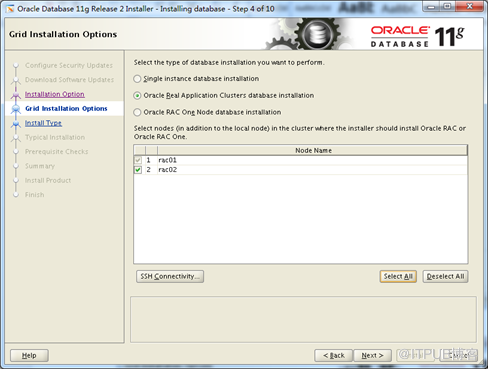The height and width of the screenshot is (369, 488).
Task: Click the rac01 node name cell
Action: pyautogui.click(x=312, y=160)
